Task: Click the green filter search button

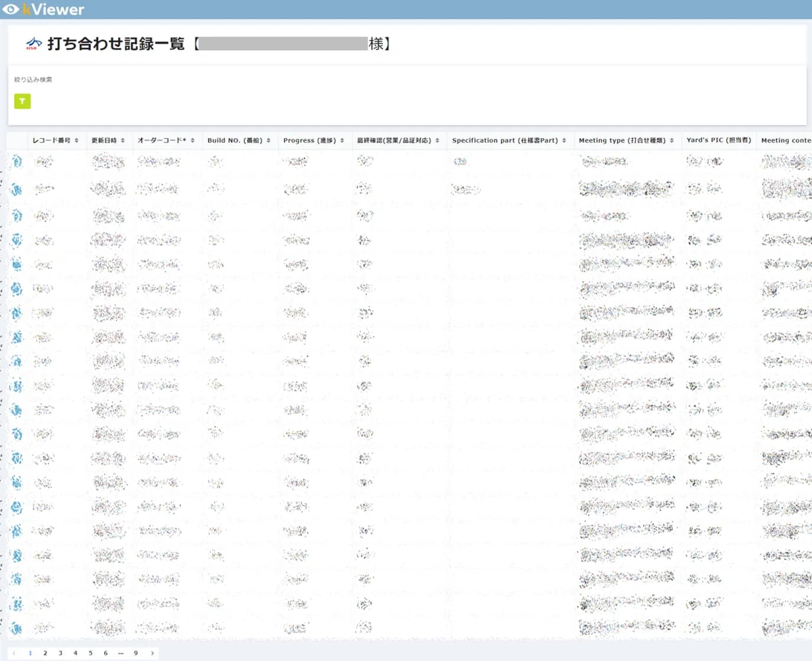Action: (22, 102)
